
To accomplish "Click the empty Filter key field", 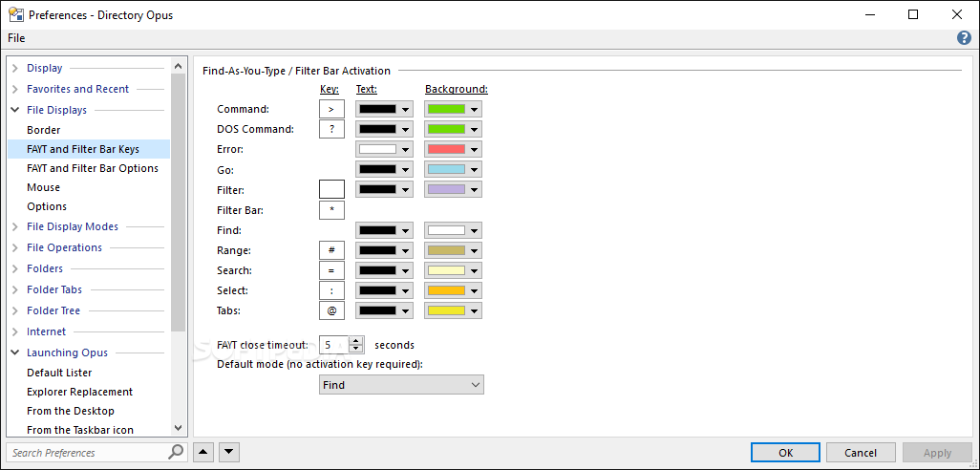I will point(331,189).
